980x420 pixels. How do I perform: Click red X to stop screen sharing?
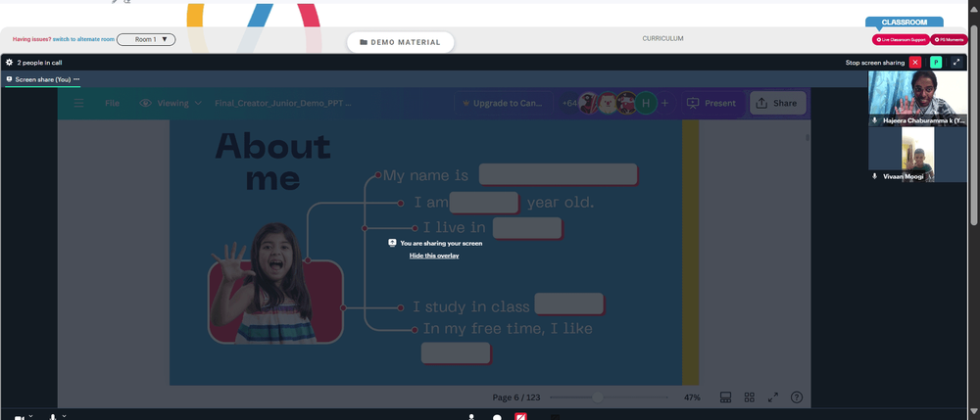pos(915,63)
